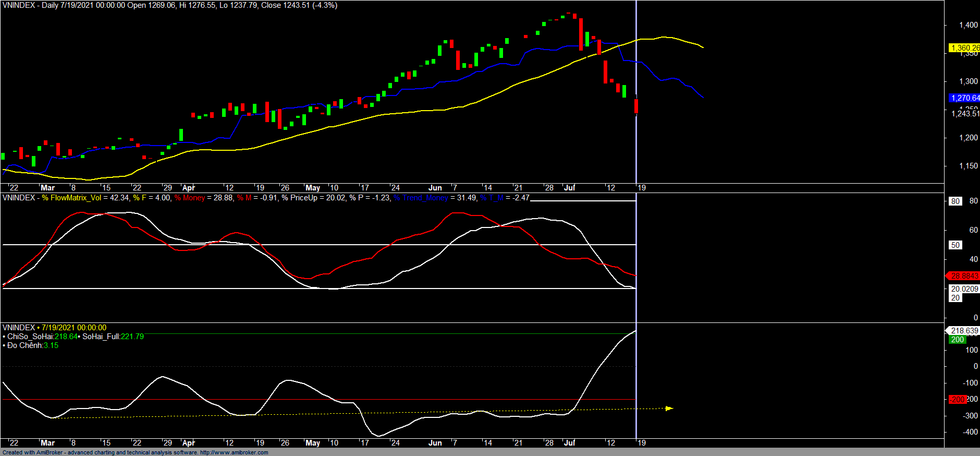Click 'May' on the bottom pane's date axis
980x456 pixels.
[x=313, y=443]
